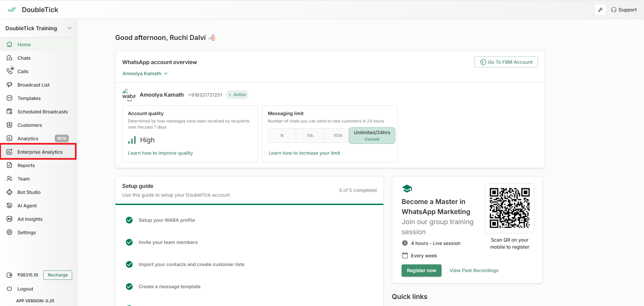This screenshot has width=644, height=306.
Task: Open Calls via its phone icon
Action: coord(9,71)
